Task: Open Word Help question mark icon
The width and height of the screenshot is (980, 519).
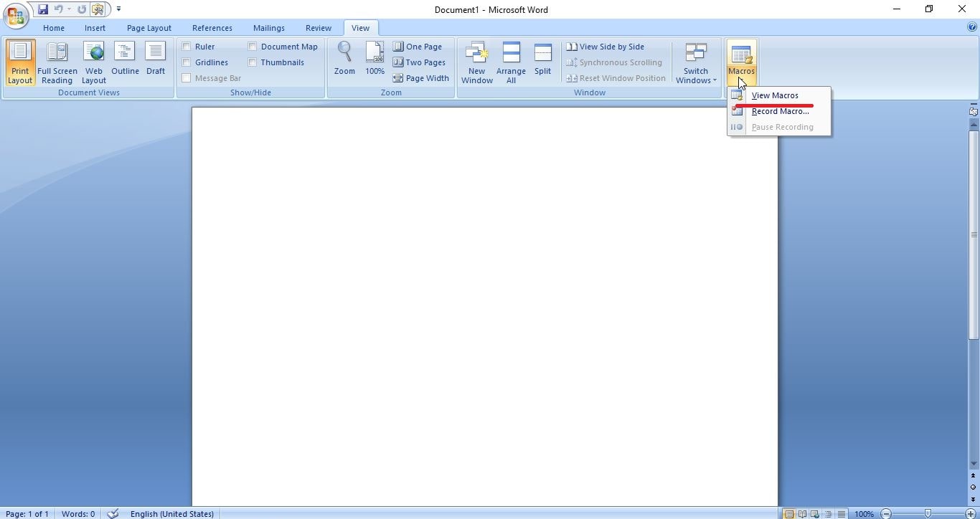Action: (x=972, y=27)
